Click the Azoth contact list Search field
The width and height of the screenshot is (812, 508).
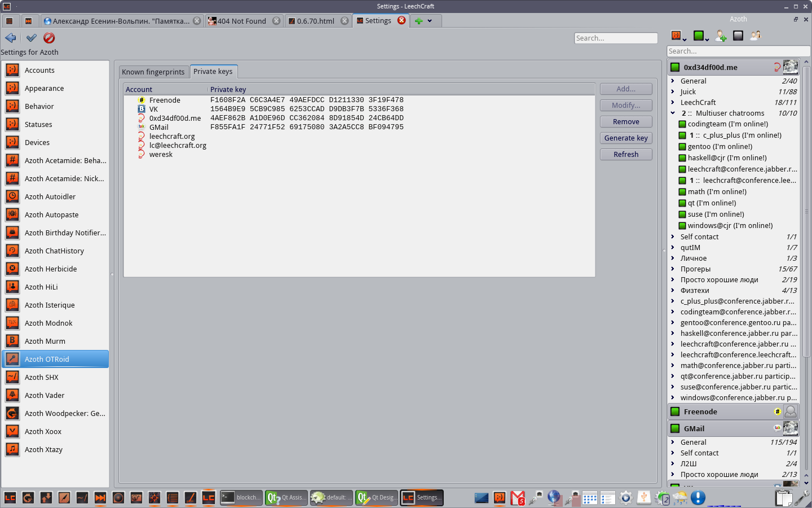point(738,51)
